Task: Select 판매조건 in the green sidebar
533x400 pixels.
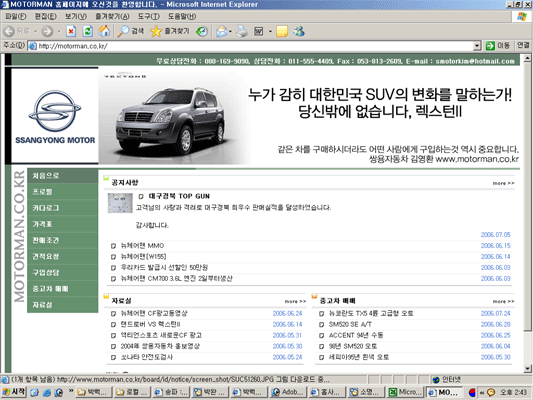Action: tap(63, 240)
